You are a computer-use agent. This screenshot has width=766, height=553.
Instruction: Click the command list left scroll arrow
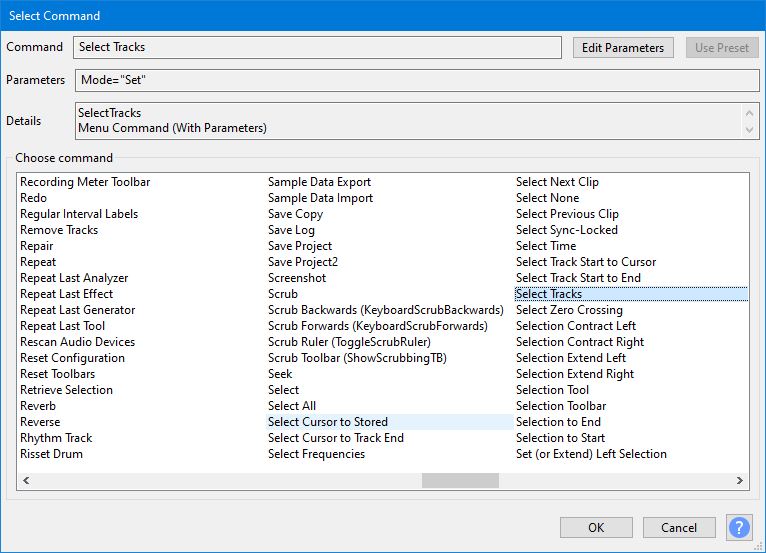[26, 481]
